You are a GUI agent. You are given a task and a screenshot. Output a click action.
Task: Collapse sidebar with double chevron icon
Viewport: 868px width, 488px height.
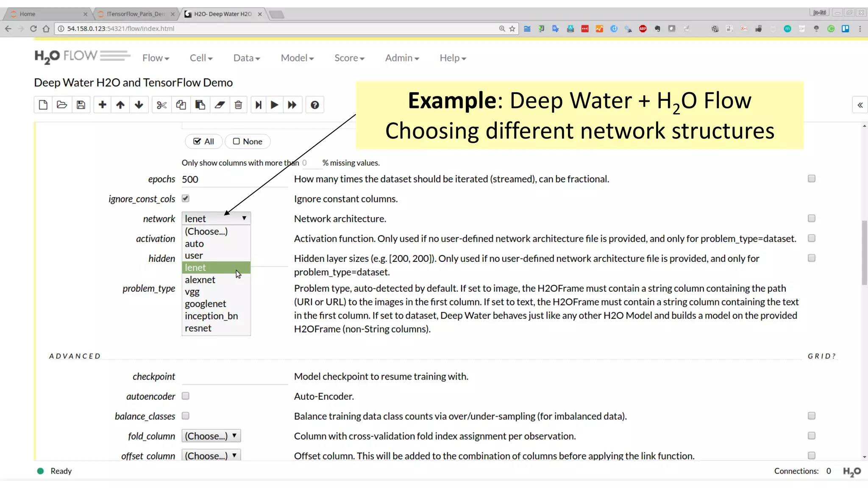(860, 105)
